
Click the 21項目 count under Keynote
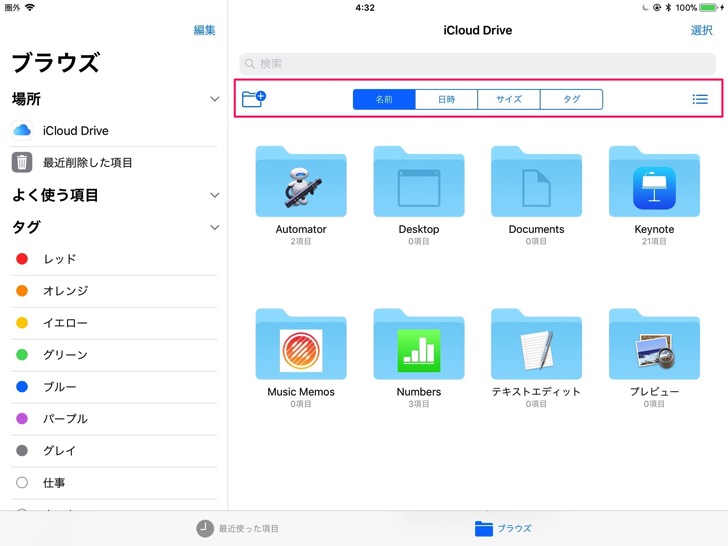654,241
